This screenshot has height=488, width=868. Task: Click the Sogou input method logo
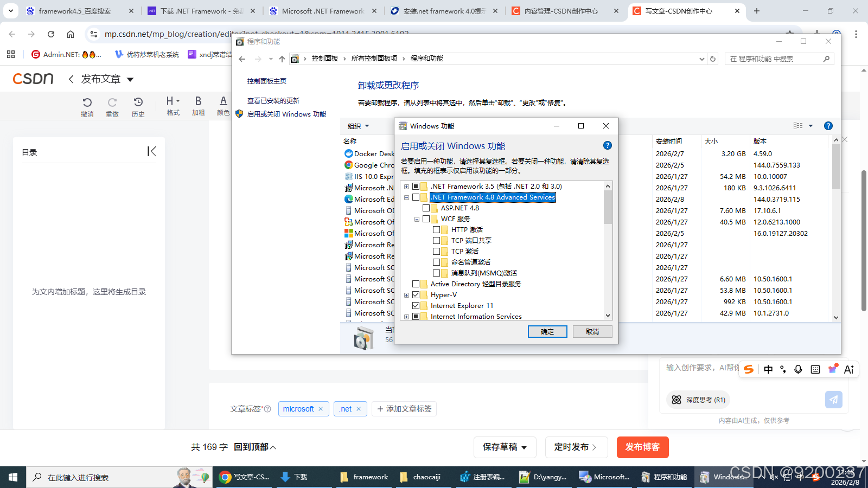(749, 369)
